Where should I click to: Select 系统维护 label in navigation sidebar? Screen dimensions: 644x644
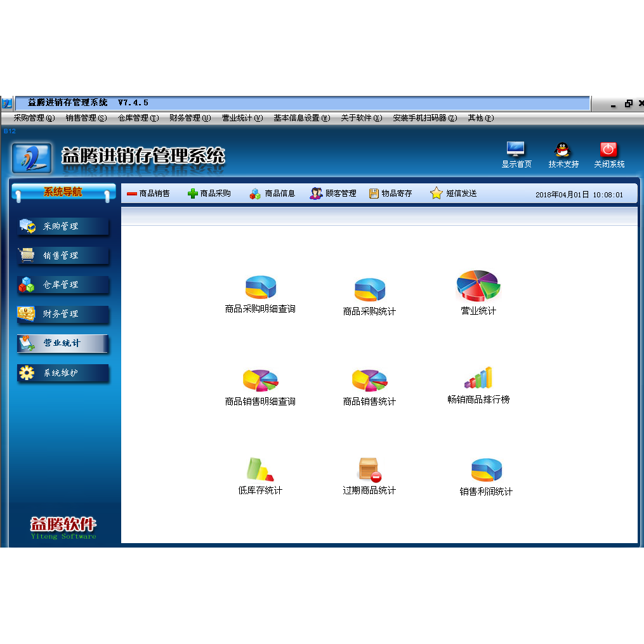click(60, 373)
